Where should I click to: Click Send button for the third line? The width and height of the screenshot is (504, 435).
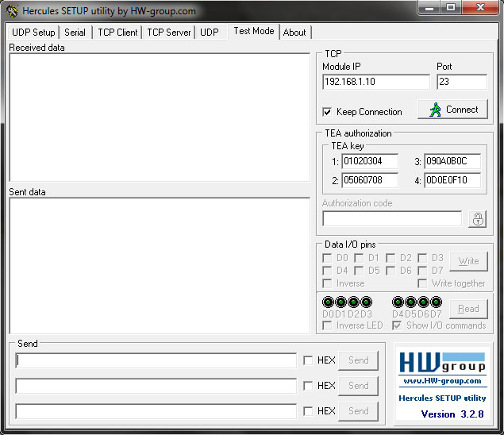[x=359, y=411]
